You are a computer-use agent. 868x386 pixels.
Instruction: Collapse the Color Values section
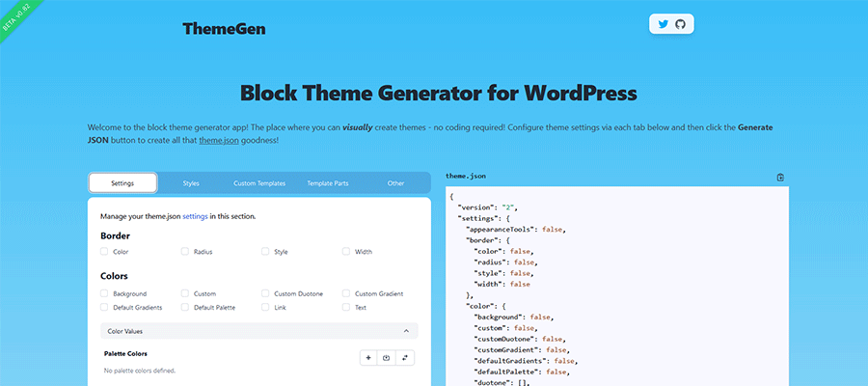[x=405, y=331]
